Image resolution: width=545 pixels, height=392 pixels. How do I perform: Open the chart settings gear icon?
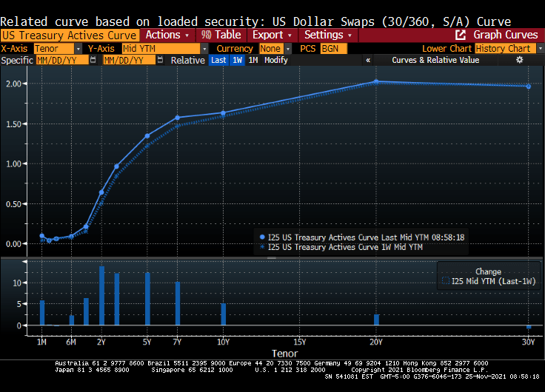pyautogui.click(x=519, y=60)
